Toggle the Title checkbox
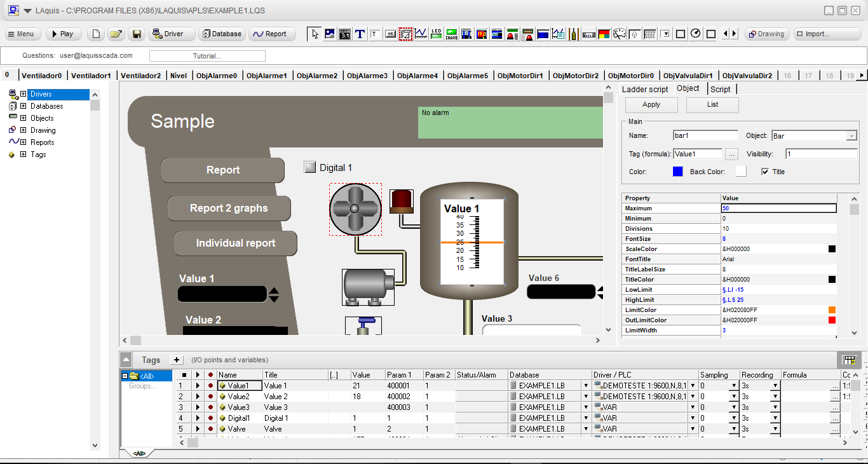Image resolution: width=868 pixels, height=464 pixels. point(765,172)
